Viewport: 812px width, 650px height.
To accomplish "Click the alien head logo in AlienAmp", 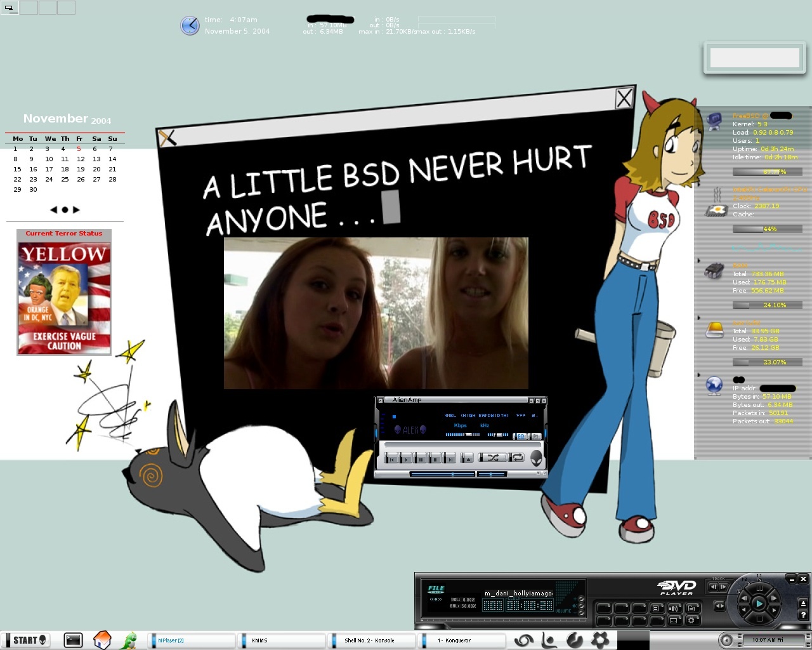I will (x=536, y=458).
